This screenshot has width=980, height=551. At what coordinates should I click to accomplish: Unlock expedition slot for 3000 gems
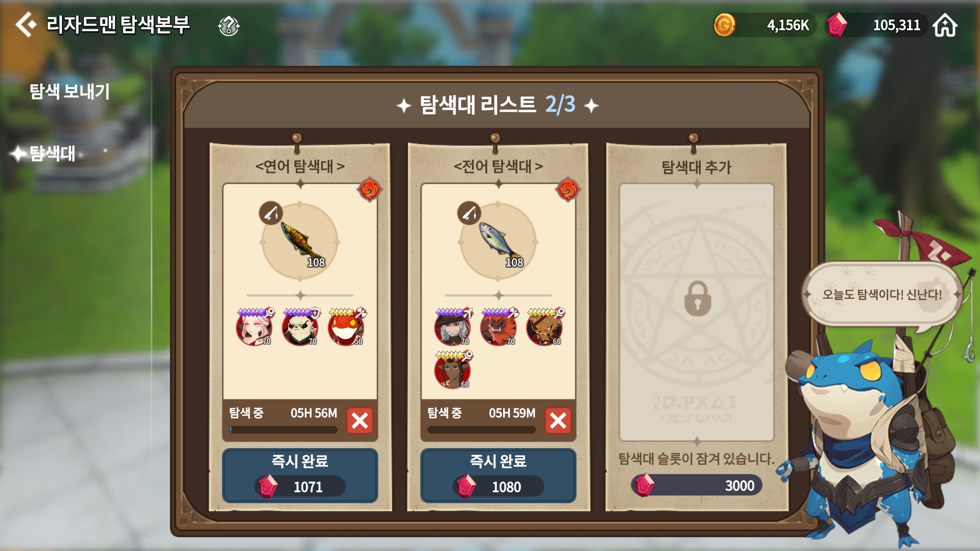pos(697,485)
